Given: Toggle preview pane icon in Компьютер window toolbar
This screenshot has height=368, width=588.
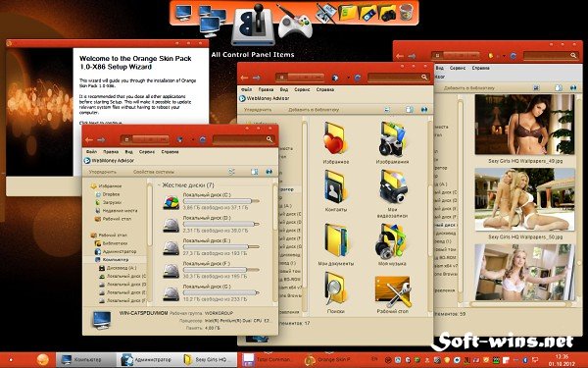Looking at the screenshot, I should point(254,172).
